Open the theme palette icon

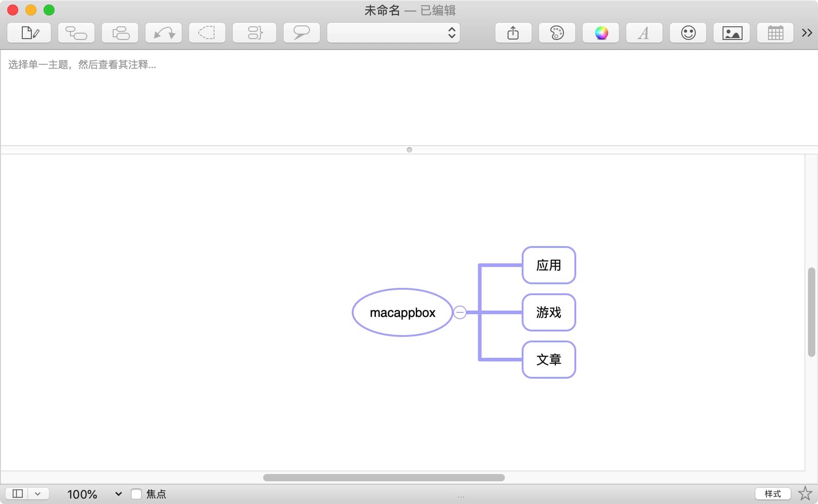click(557, 33)
